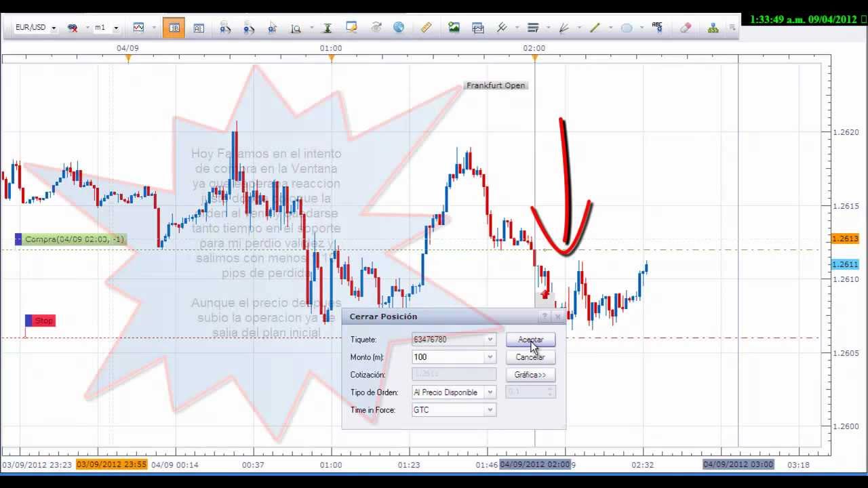Click the orange 1.2613 price tag
The width and height of the screenshot is (868, 488).
845,239
